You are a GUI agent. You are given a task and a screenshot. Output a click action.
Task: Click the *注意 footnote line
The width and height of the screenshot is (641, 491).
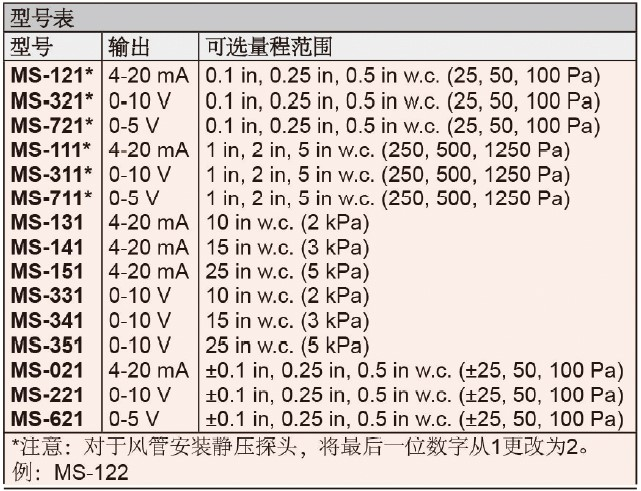pyautogui.click(x=300, y=447)
